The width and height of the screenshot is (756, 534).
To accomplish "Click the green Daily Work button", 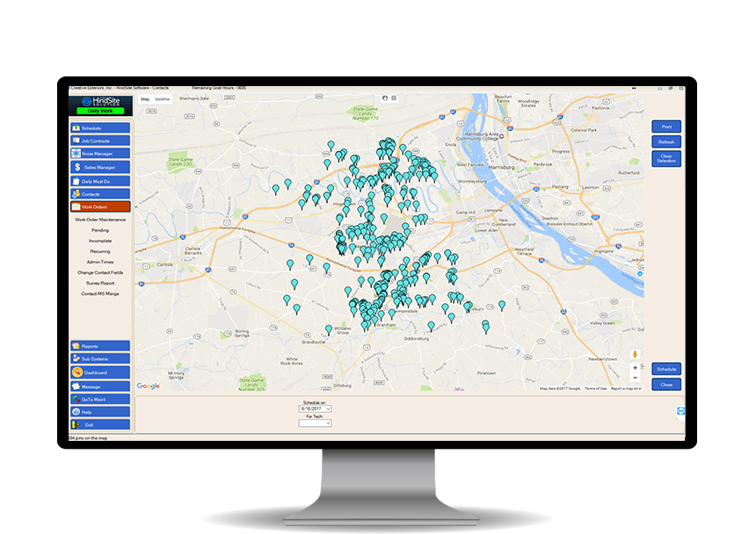I will click(100, 111).
